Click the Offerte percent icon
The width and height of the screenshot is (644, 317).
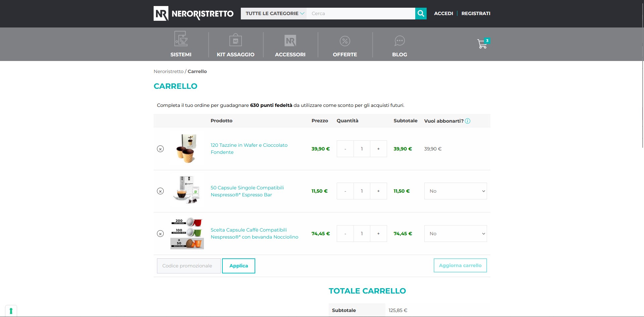pos(345,41)
